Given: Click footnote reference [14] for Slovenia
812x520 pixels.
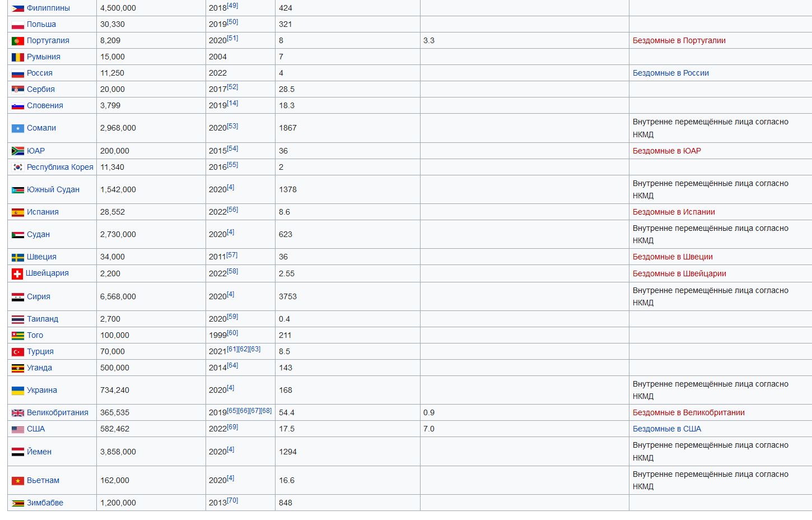Looking at the screenshot, I should point(232,103).
